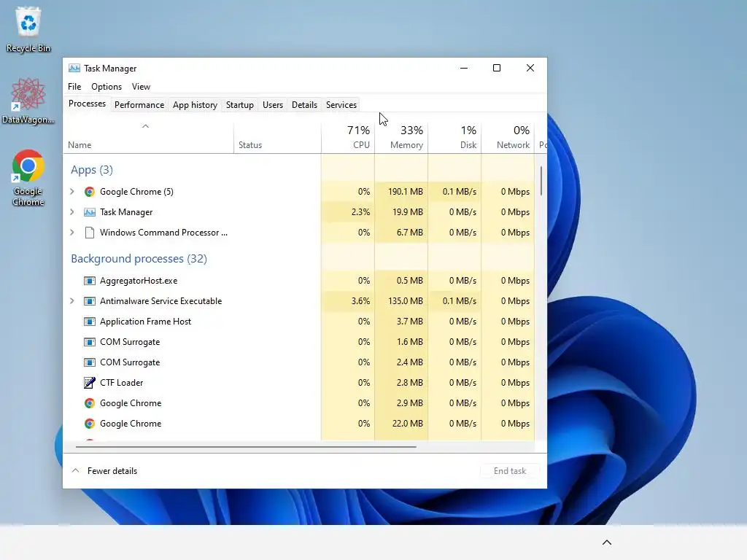This screenshot has height=560, width=747.
Task: Sort by the Name column header
Action: 148,136
